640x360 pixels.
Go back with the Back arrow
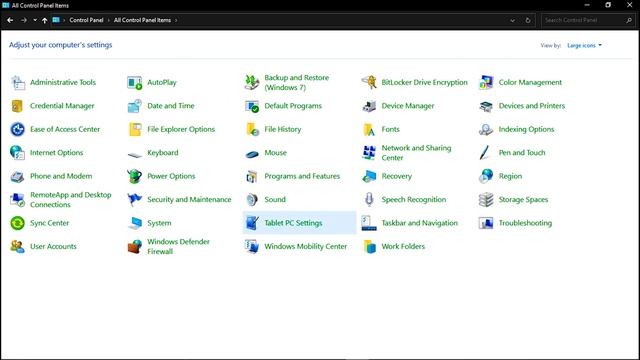(x=10, y=20)
